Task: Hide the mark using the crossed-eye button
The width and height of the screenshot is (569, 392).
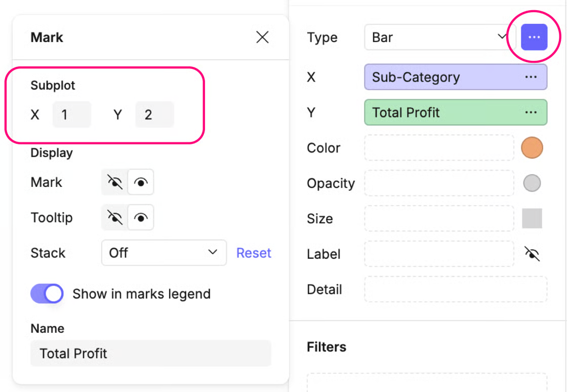Action: [115, 182]
